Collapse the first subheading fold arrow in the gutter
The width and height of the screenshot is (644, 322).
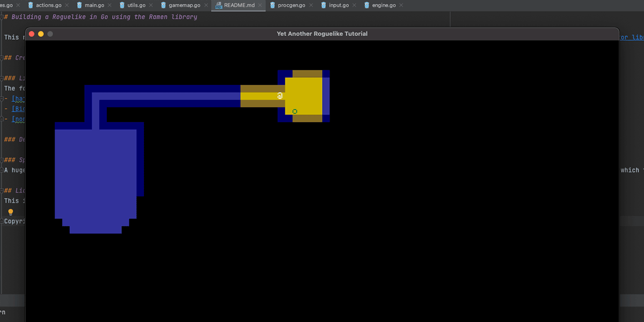2,57
